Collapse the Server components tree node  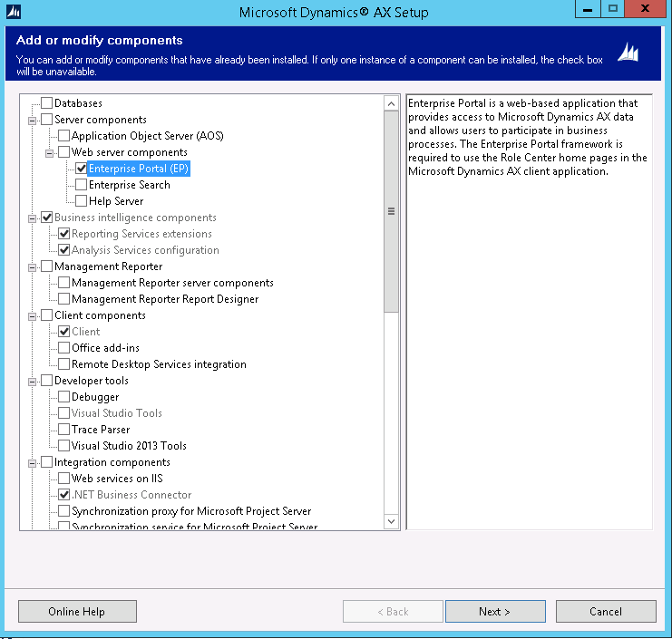point(32,121)
